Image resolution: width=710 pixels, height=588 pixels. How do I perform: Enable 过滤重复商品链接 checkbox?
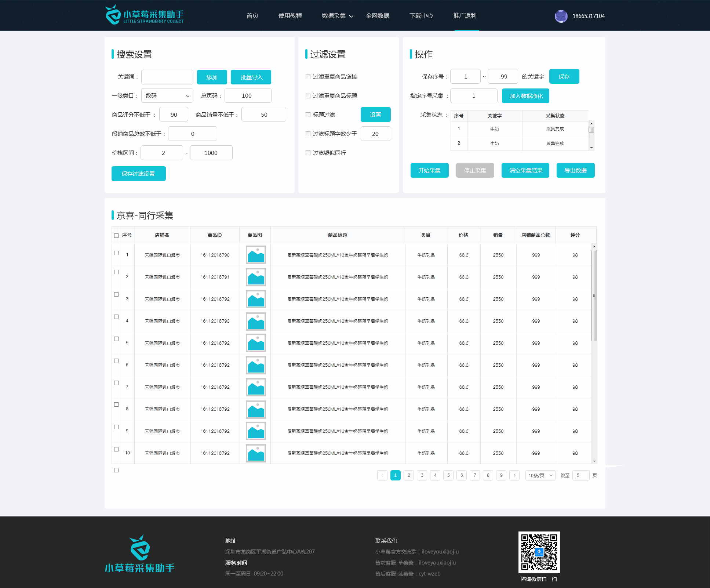[x=308, y=77]
